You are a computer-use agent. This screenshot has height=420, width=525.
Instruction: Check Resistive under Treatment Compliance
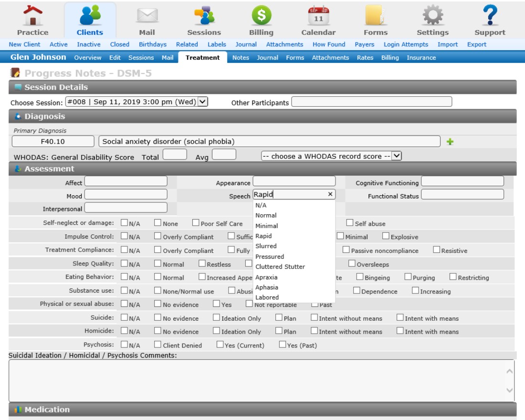point(436,250)
